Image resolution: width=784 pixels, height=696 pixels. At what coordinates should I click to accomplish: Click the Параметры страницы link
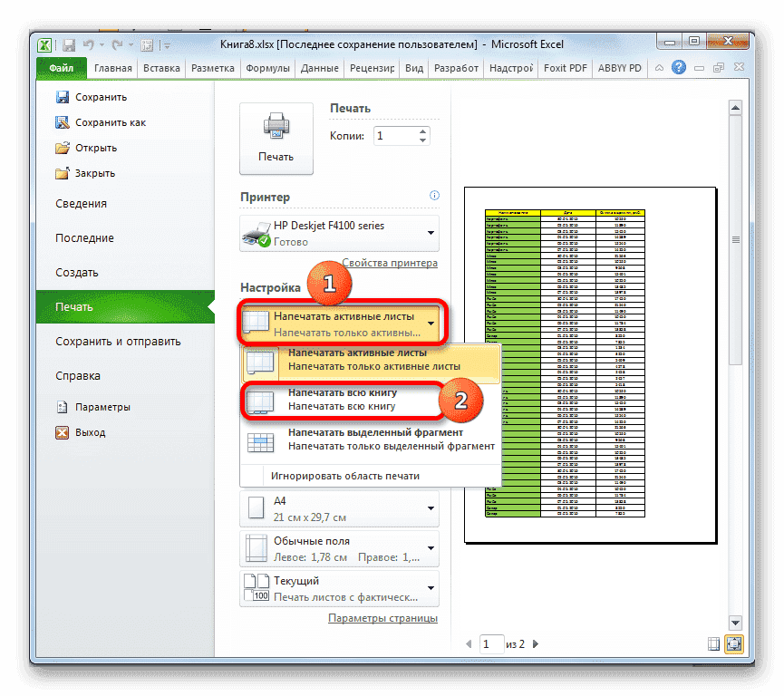point(383,617)
